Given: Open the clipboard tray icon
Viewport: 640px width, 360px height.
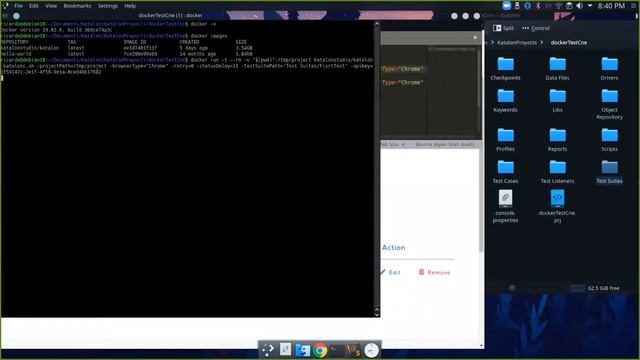Looking at the screenshot, I should [569, 6].
